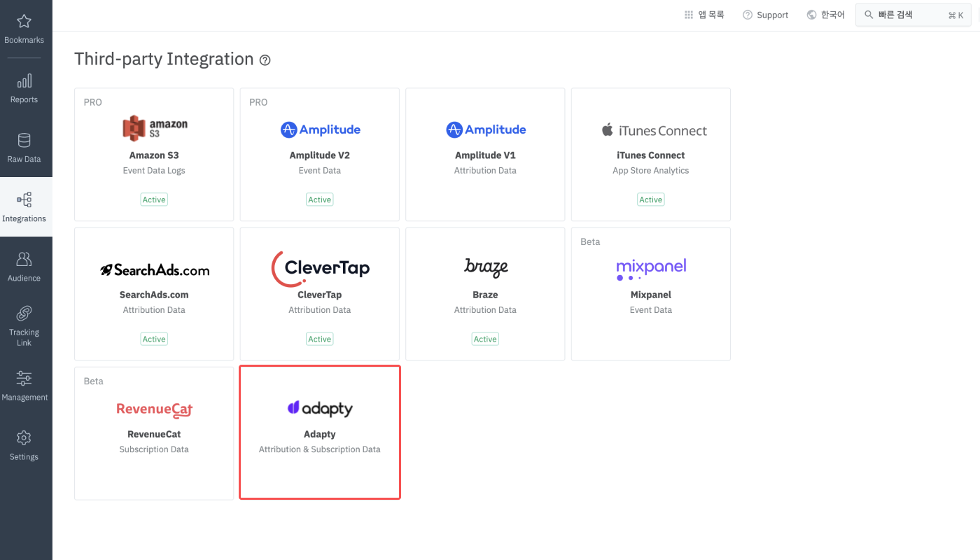The height and width of the screenshot is (560, 980).
Task: Open Bookmarks star icon in sidebar
Action: point(24,22)
